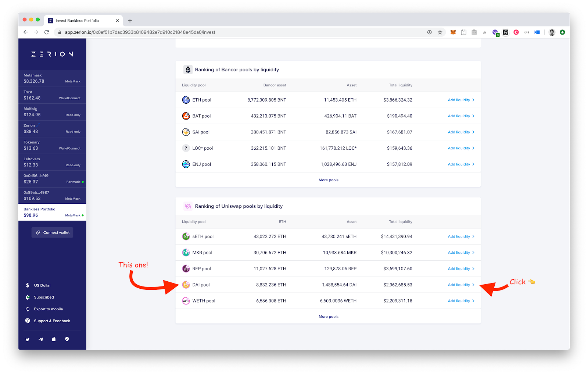Screen dimensions: 588x374
Task: Reload the page in the browser
Action: [x=47, y=32]
